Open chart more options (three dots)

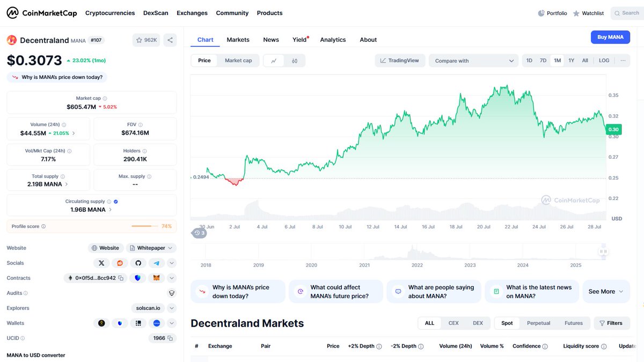click(623, 61)
